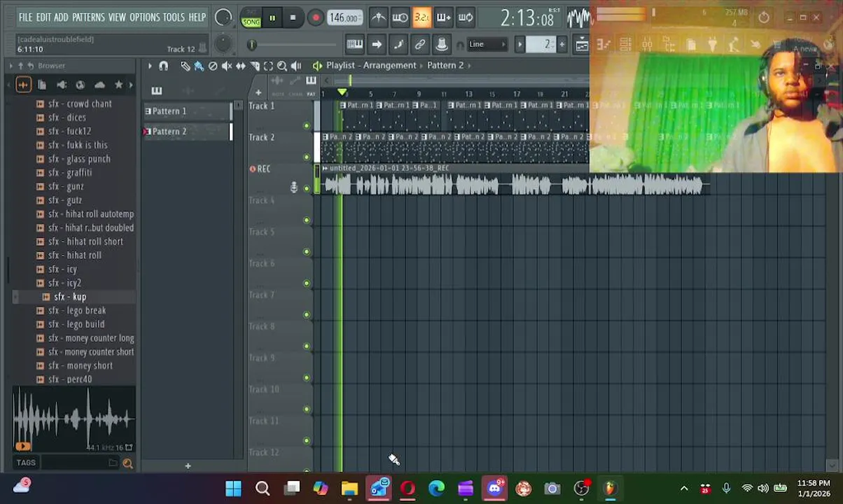Pause playback with the pause button

click(272, 17)
